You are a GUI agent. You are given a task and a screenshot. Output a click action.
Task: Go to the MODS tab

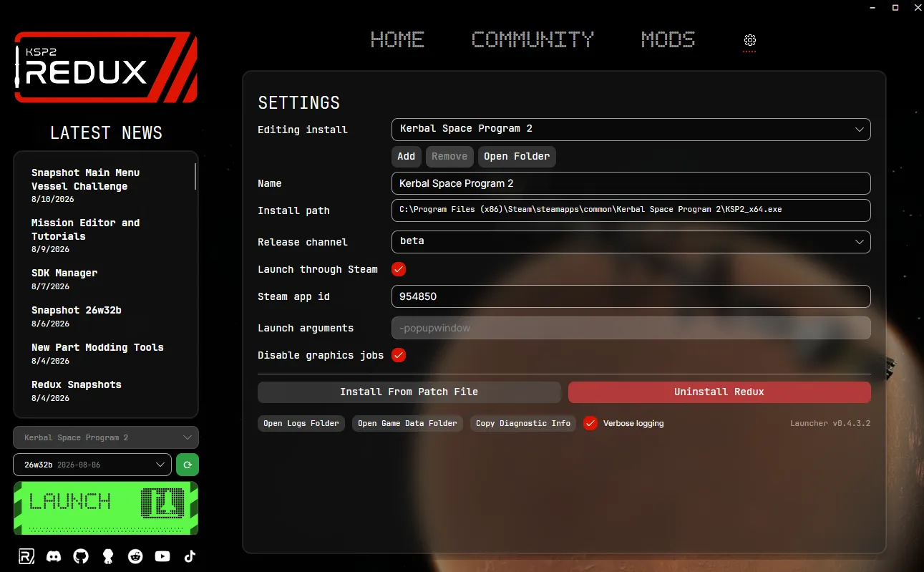[x=668, y=39]
